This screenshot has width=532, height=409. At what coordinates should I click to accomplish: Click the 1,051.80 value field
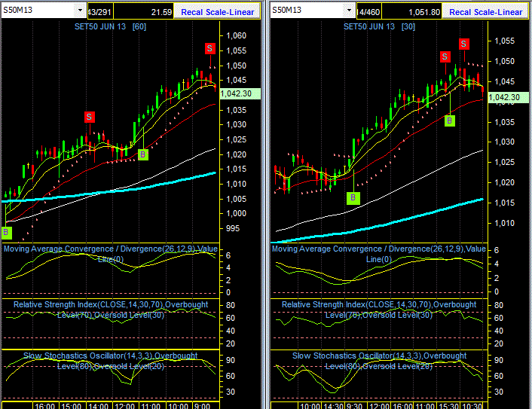[x=412, y=12]
